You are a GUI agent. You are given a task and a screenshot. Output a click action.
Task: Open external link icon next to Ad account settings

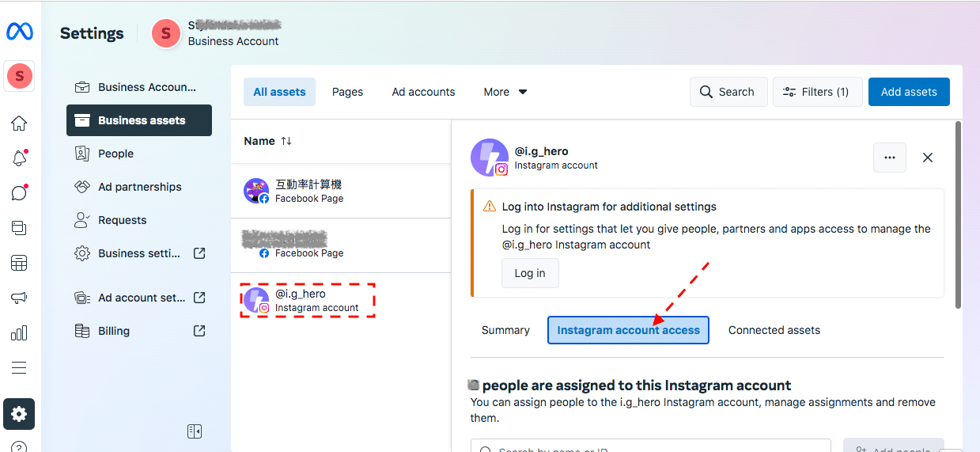point(199,298)
